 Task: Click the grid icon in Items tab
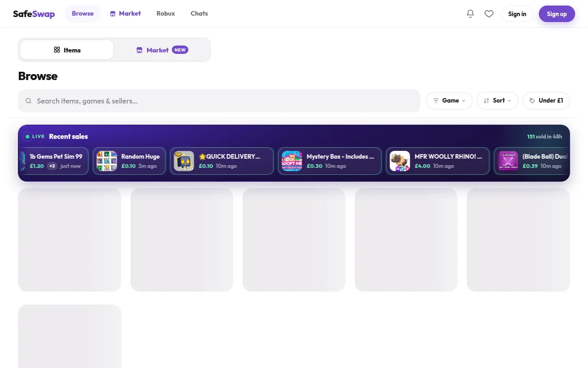pyautogui.click(x=57, y=50)
